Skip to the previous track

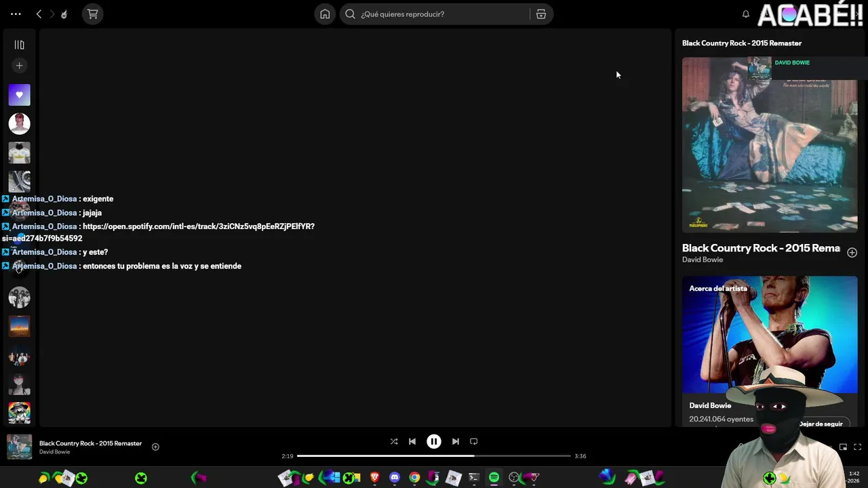tap(412, 441)
